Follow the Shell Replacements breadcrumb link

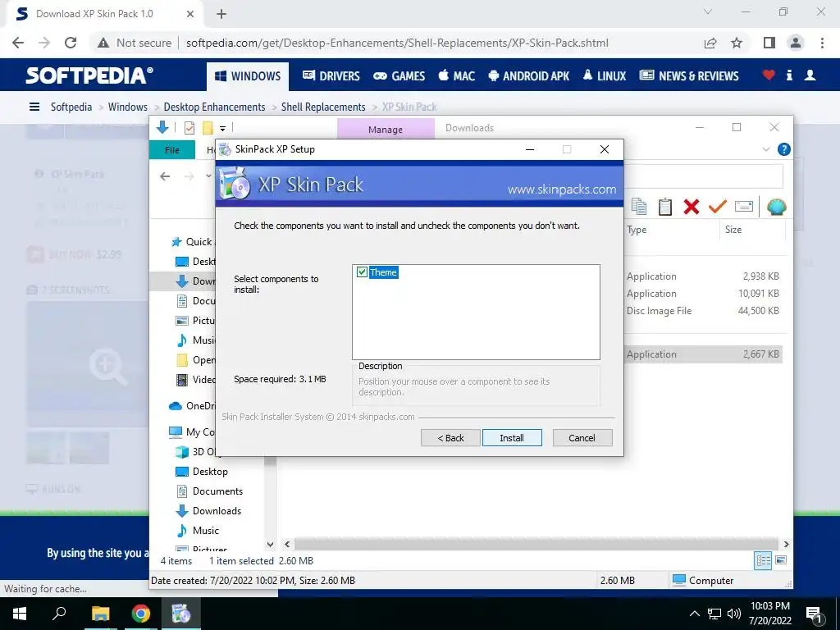click(323, 107)
